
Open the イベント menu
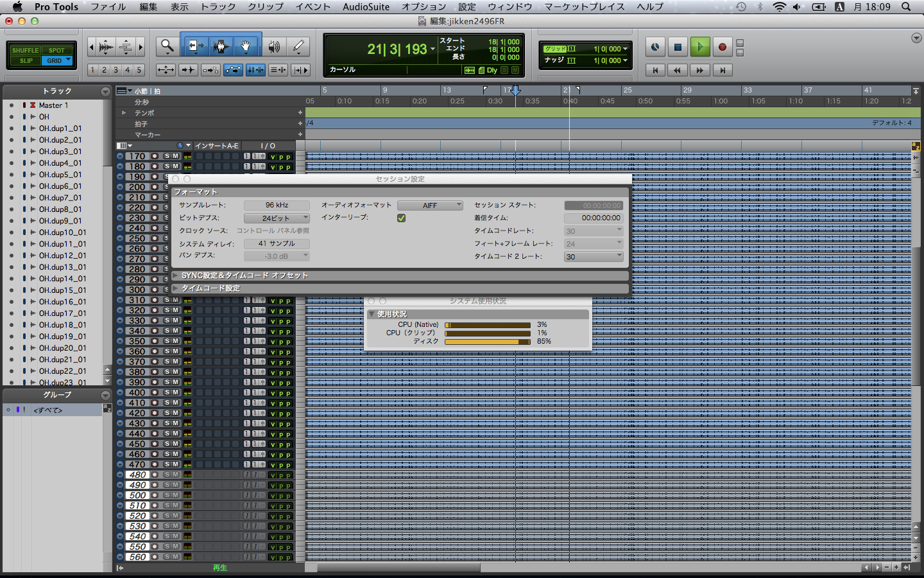coord(313,6)
